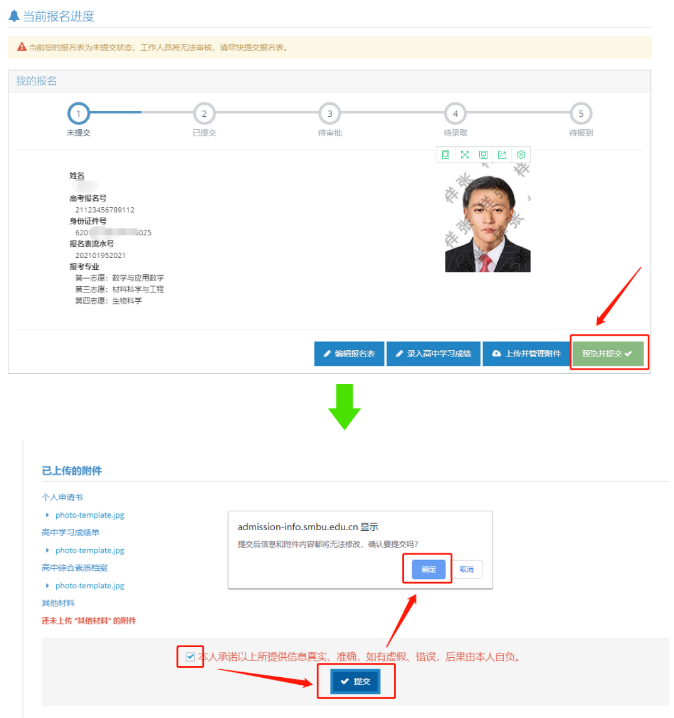Viewport: 674px width, 718px height.
Task: Click the share/export icon above photo
Action: (502, 155)
